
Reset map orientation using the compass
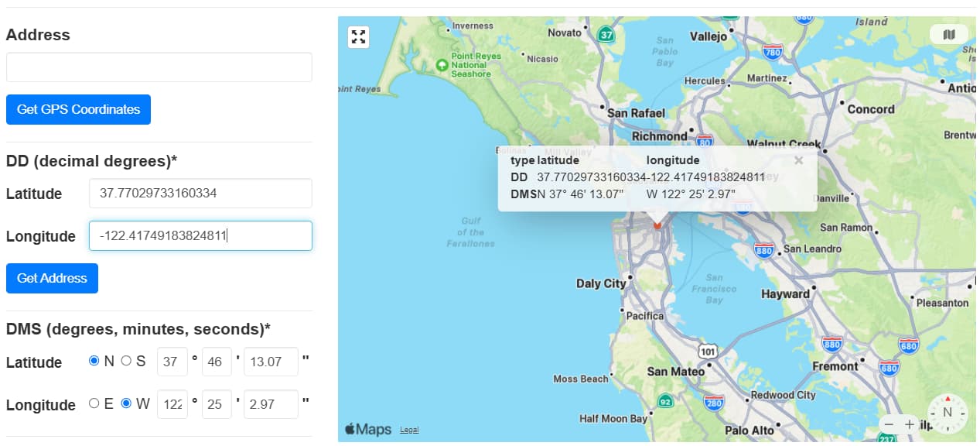(948, 413)
